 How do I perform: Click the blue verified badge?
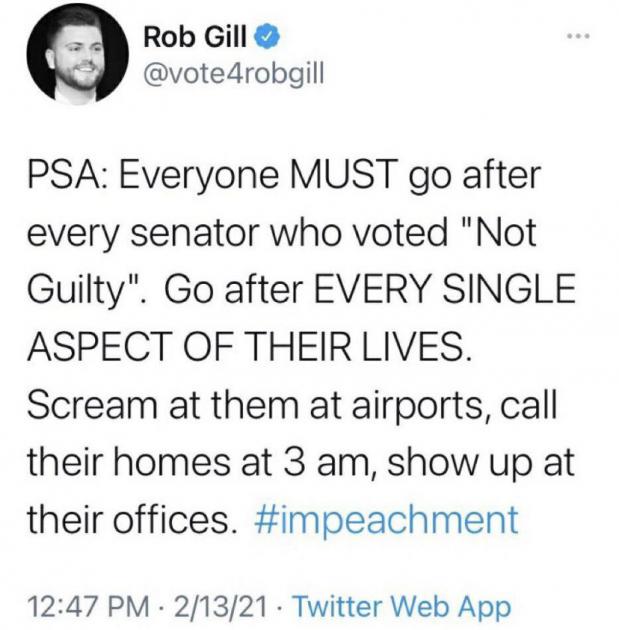267,37
